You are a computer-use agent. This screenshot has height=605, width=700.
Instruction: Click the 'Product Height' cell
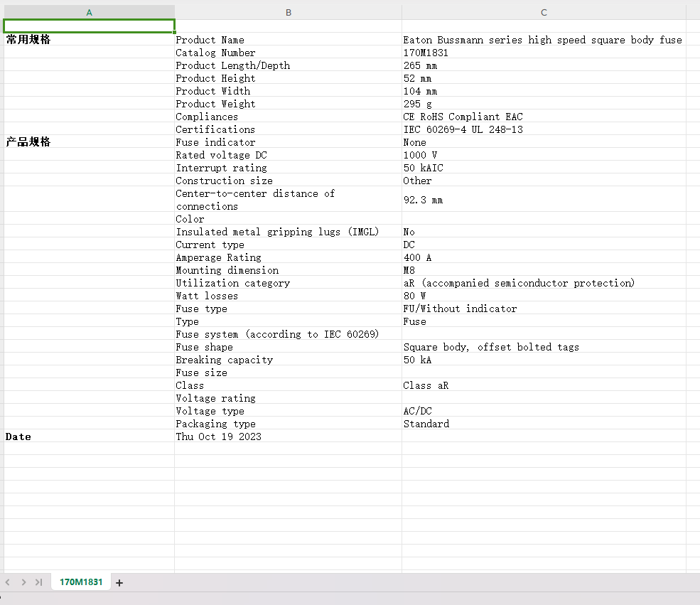[289, 78]
